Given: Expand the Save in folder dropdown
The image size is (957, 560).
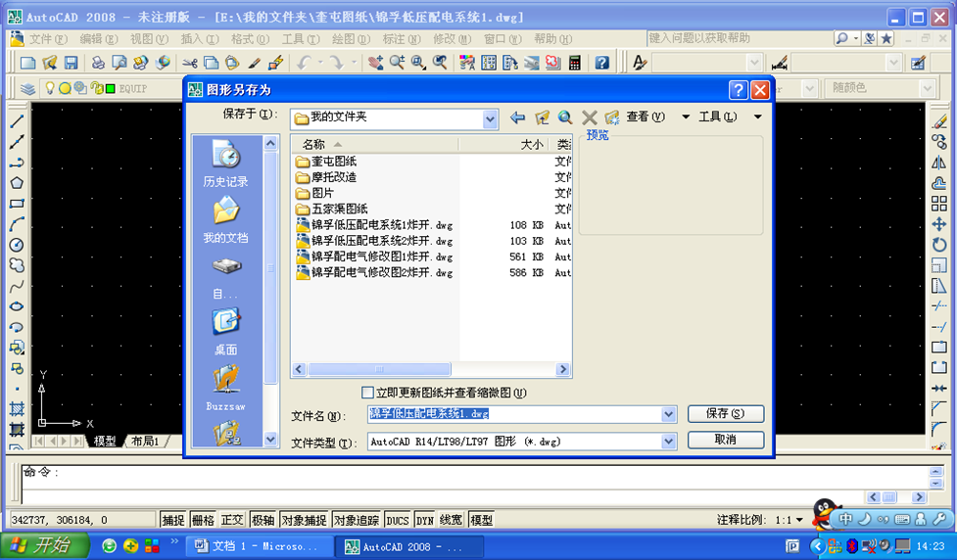Looking at the screenshot, I should pos(490,119).
